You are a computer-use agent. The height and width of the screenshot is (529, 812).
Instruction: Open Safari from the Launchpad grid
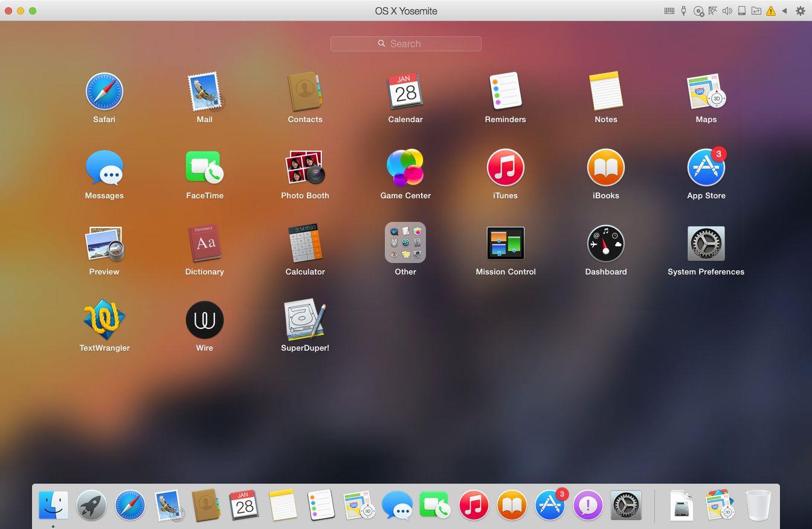104,92
